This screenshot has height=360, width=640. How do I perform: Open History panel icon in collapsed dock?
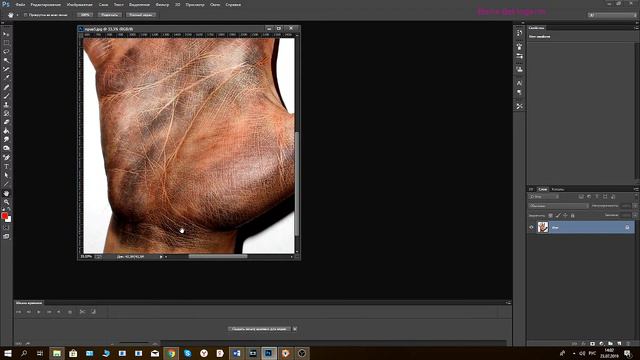519,33
